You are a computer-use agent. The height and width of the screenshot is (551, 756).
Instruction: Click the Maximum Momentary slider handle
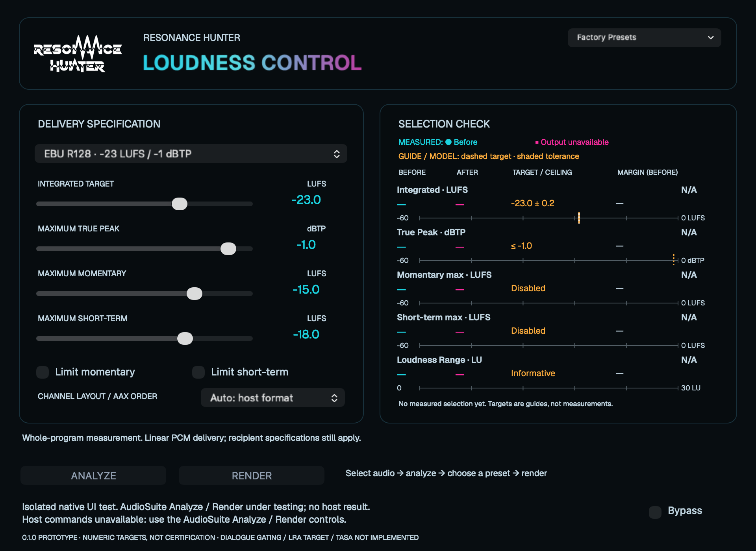tap(195, 294)
